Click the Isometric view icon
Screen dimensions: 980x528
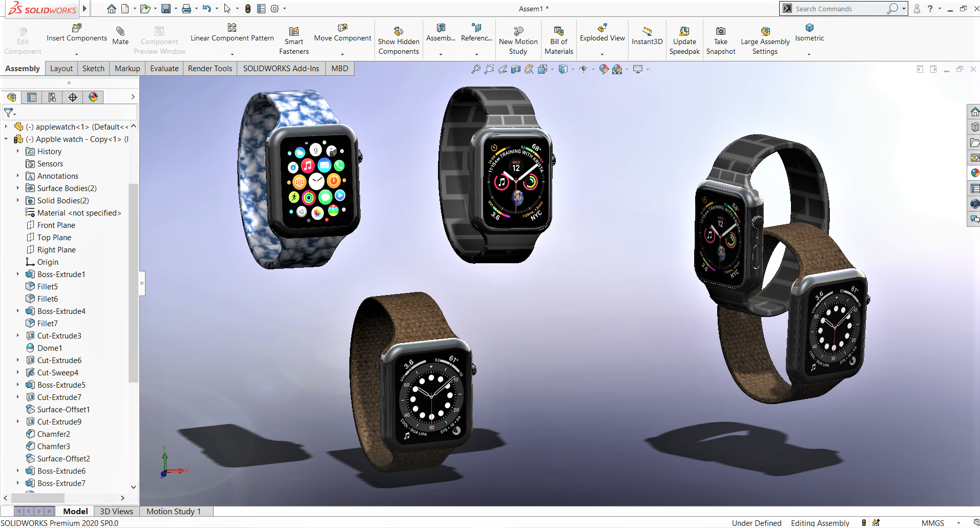point(809,28)
